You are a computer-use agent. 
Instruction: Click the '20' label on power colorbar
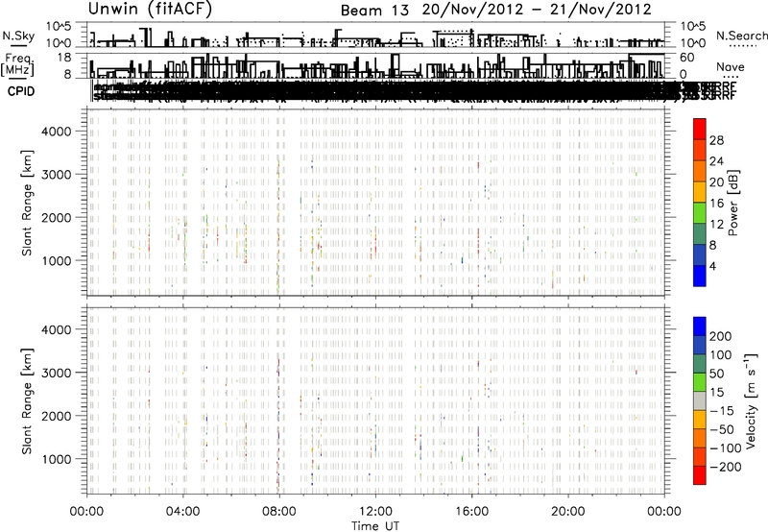coord(716,182)
